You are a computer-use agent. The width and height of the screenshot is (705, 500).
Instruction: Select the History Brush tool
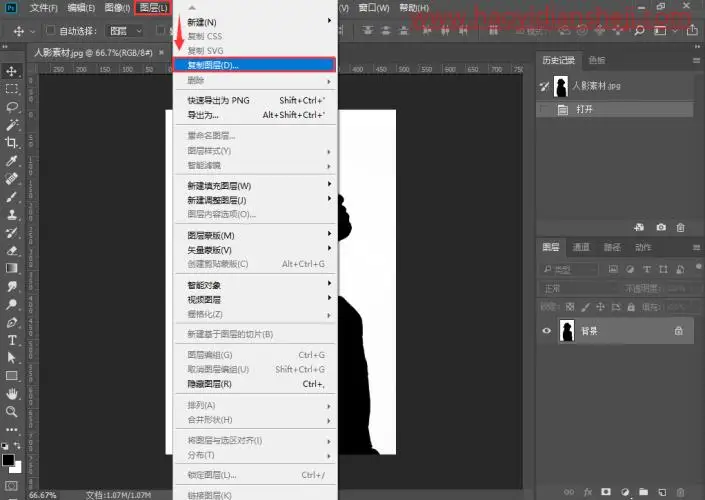[12, 232]
